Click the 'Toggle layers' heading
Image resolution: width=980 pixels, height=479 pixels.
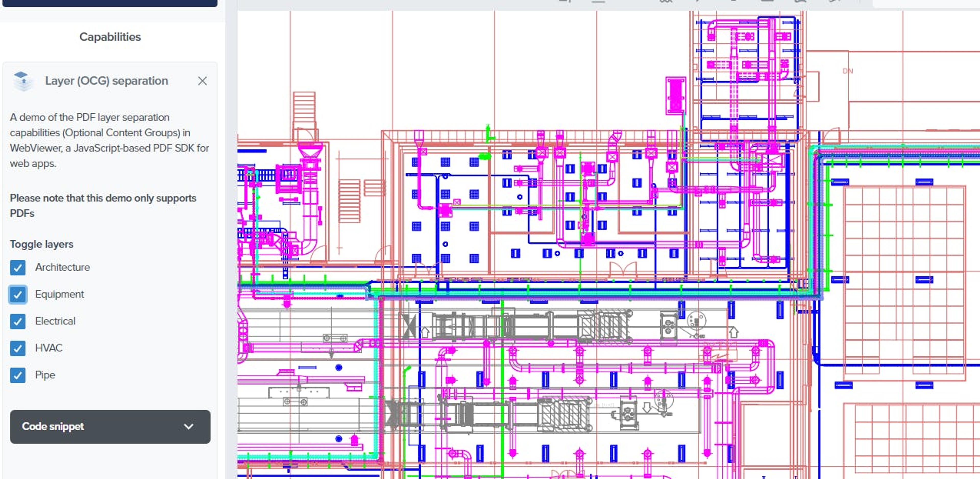pos(41,244)
